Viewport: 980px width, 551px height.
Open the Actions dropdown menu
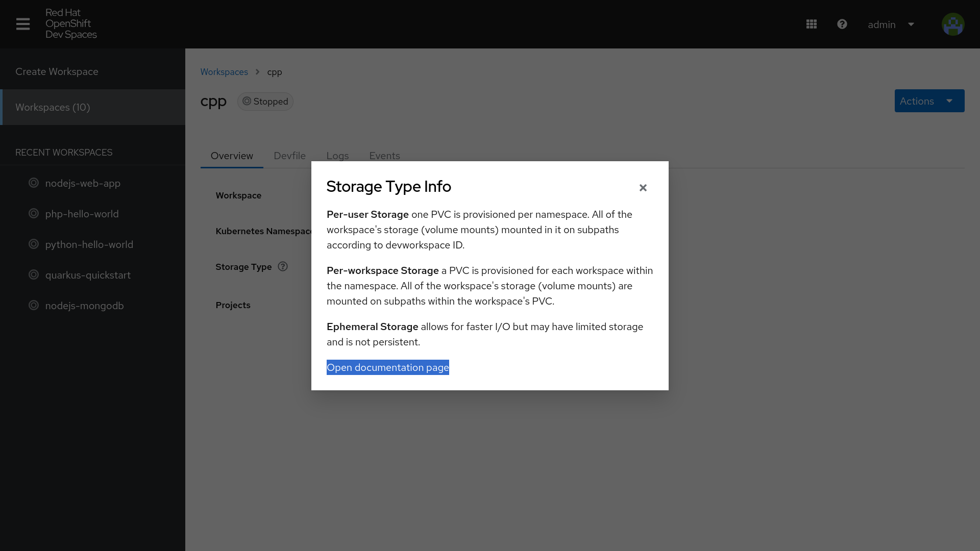pyautogui.click(x=929, y=101)
